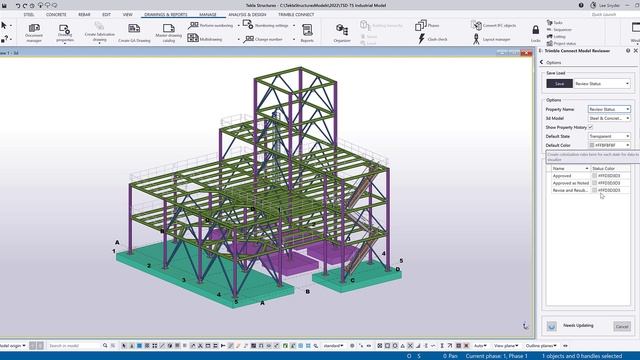Click the Approved row name
This screenshot has height=360, width=640.
click(x=562, y=176)
